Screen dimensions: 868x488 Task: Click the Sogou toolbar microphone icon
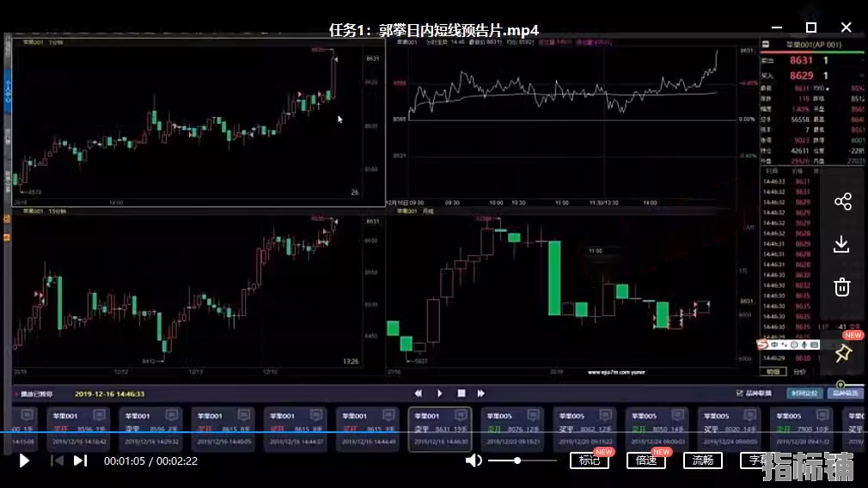(804, 345)
